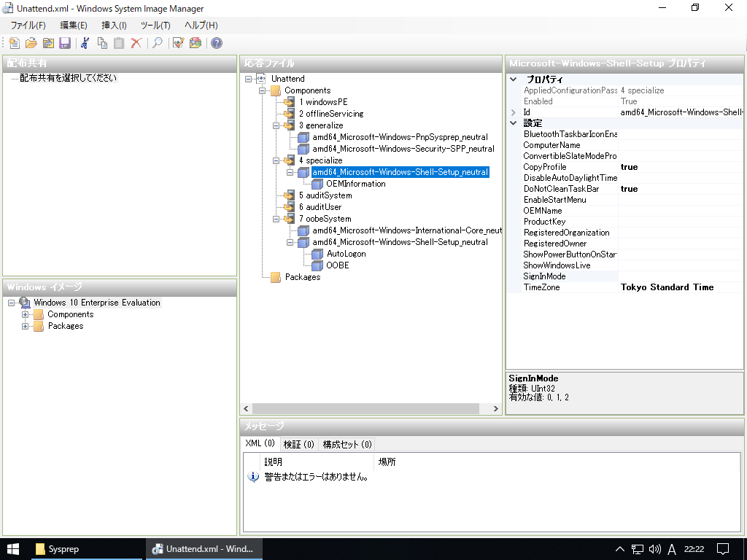Screen dimensions: 747x560
Task: Click the OEMInformation component cube icon
Action: tap(317, 184)
